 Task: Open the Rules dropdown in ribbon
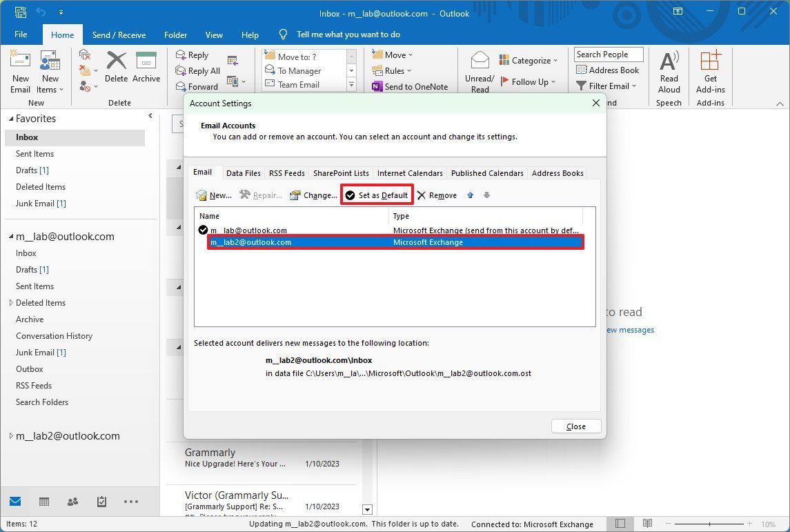[x=391, y=70]
